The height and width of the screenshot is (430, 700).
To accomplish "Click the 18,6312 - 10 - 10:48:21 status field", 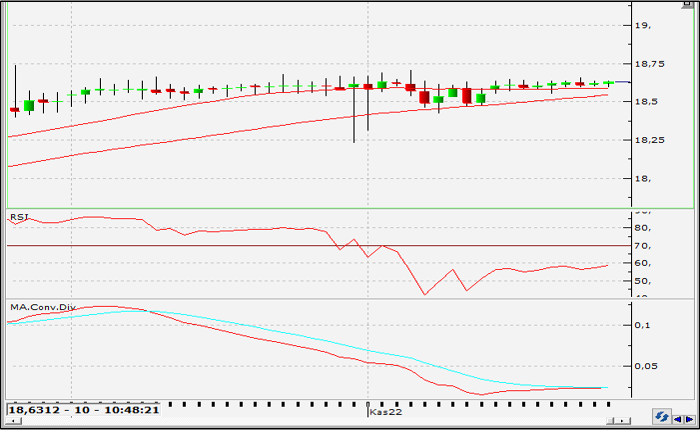I will point(83,409).
